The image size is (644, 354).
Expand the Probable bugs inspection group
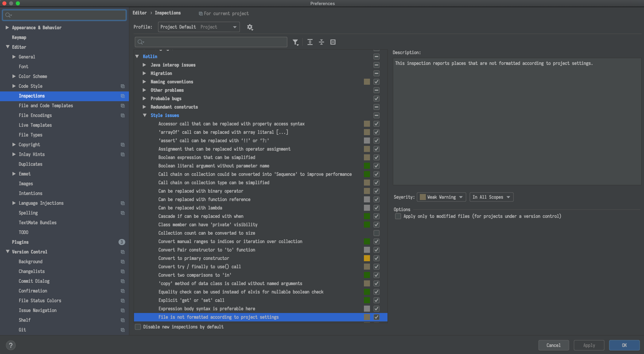[x=144, y=99]
